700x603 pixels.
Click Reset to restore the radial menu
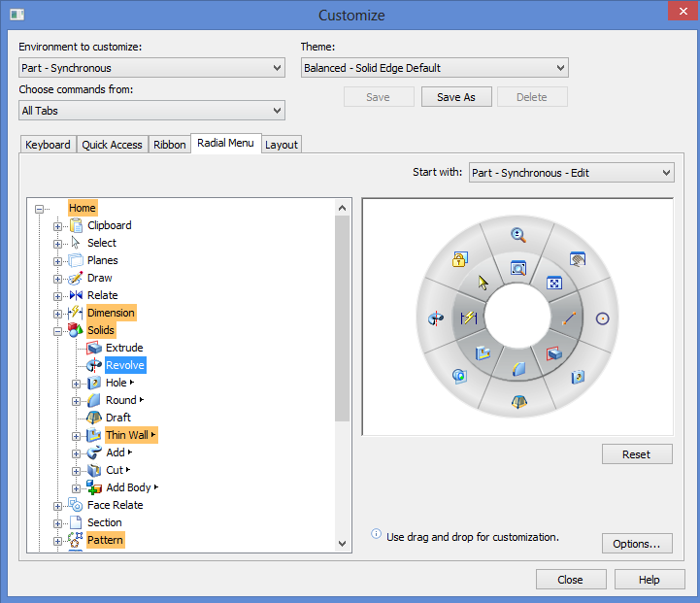coord(637,454)
